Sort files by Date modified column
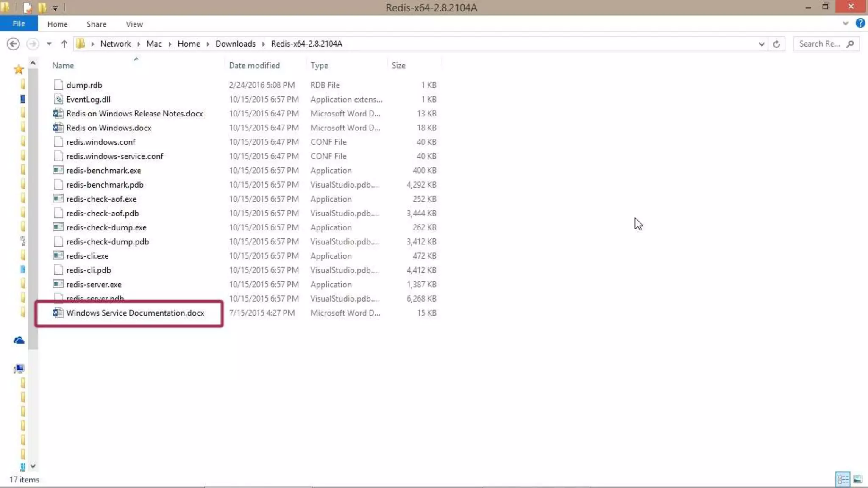868x488 pixels. [254, 65]
